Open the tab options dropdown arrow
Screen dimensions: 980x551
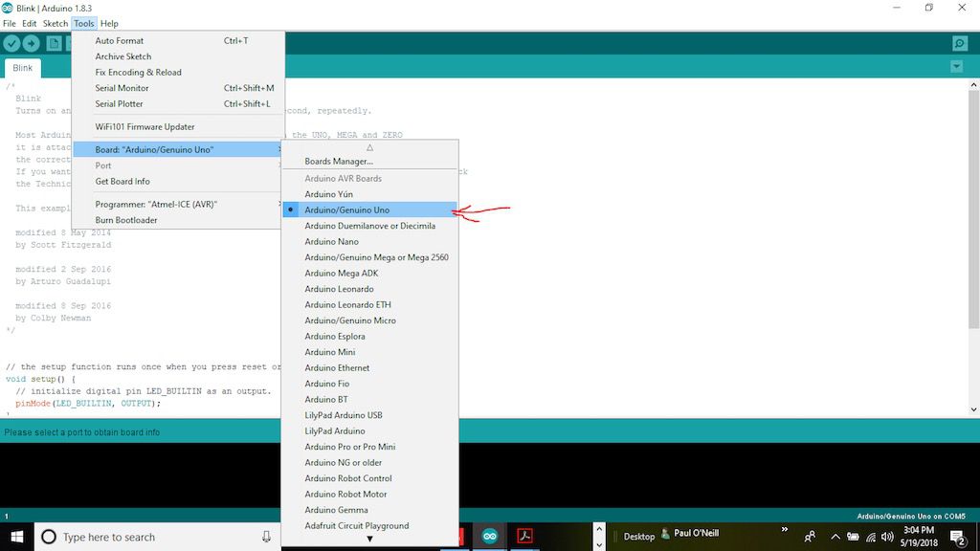956,66
